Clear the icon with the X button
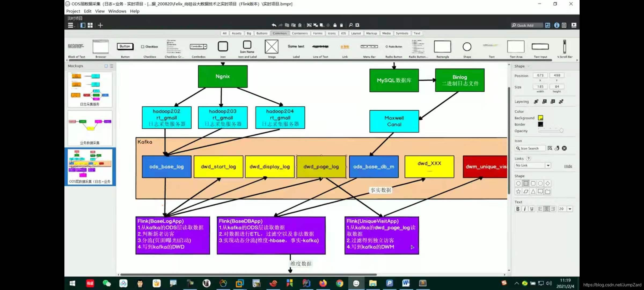644x290 pixels. [564, 148]
